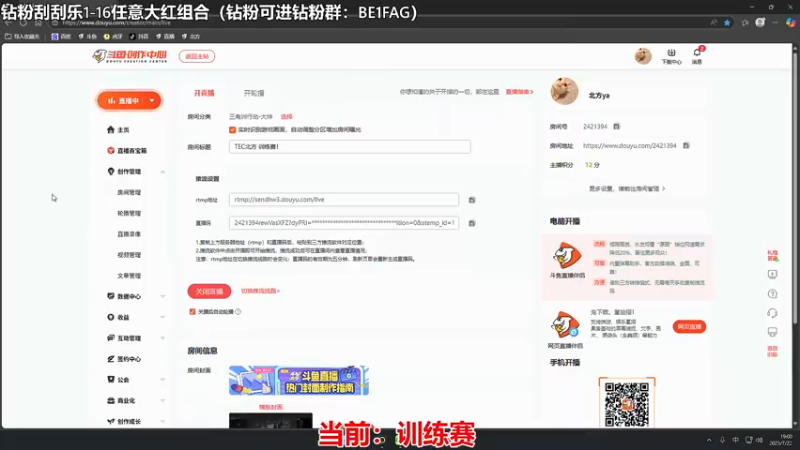Open 房间管理 in the sidebar

pos(129,192)
